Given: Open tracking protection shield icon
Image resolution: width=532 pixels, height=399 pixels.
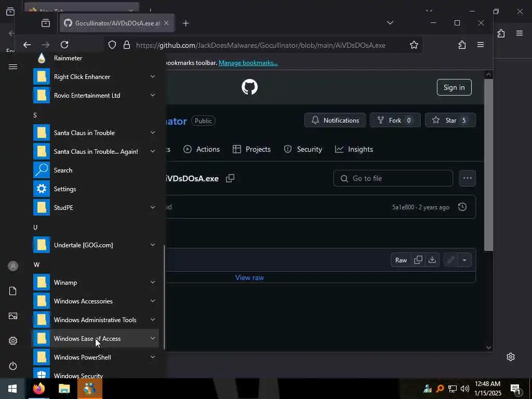Looking at the screenshot, I should pyautogui.click(x=112, y=45).
